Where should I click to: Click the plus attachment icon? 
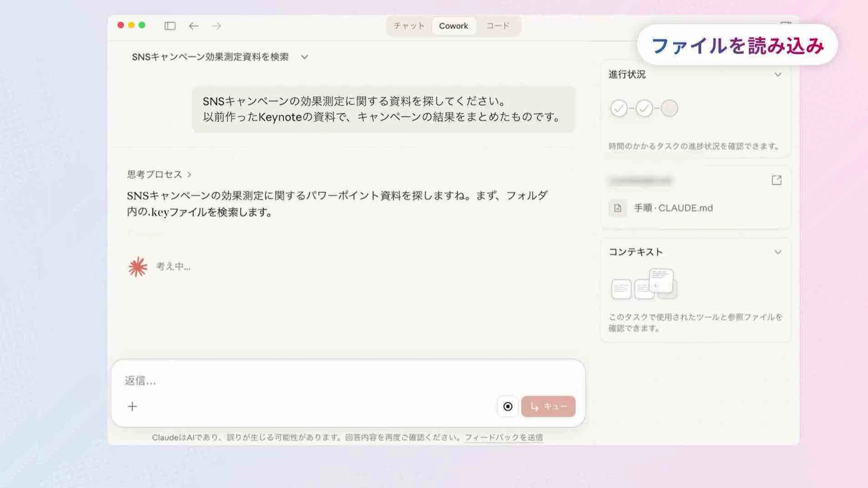pyautogui.click(x=132, y=406)
